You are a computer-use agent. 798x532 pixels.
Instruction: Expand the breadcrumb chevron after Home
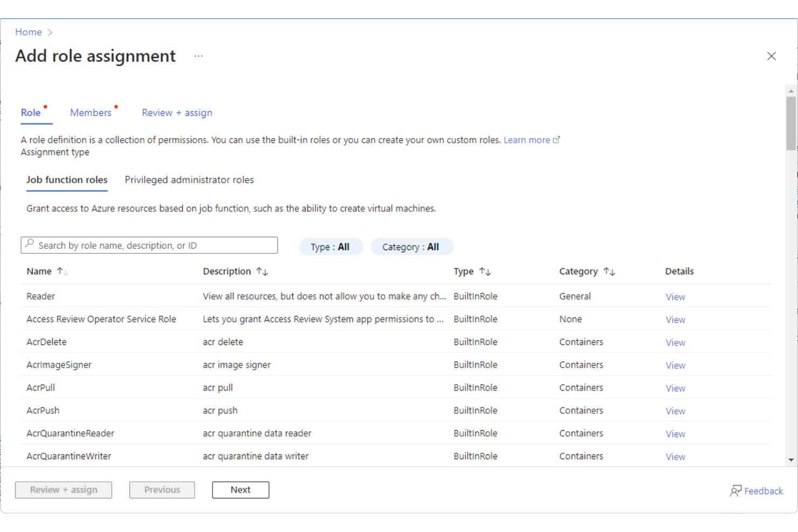50,32
